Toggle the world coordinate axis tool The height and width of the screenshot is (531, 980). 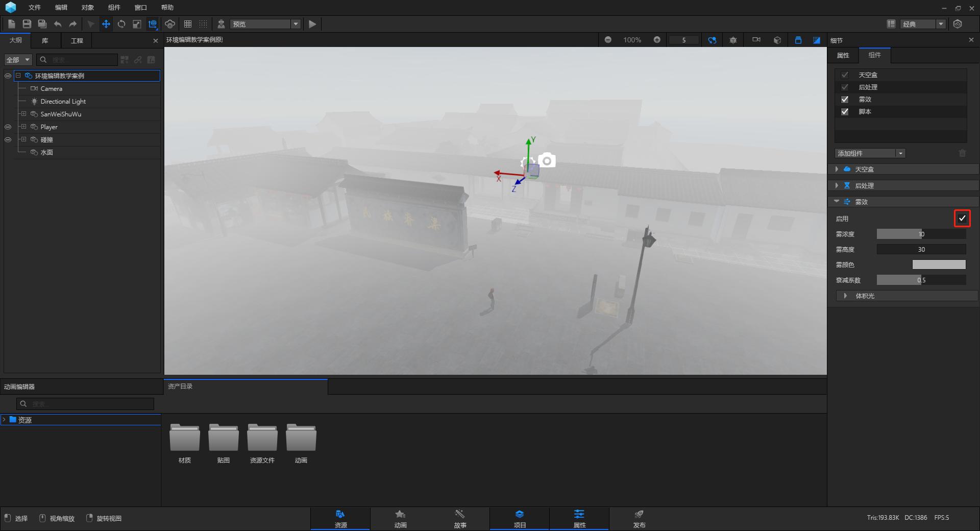point(153,24)
